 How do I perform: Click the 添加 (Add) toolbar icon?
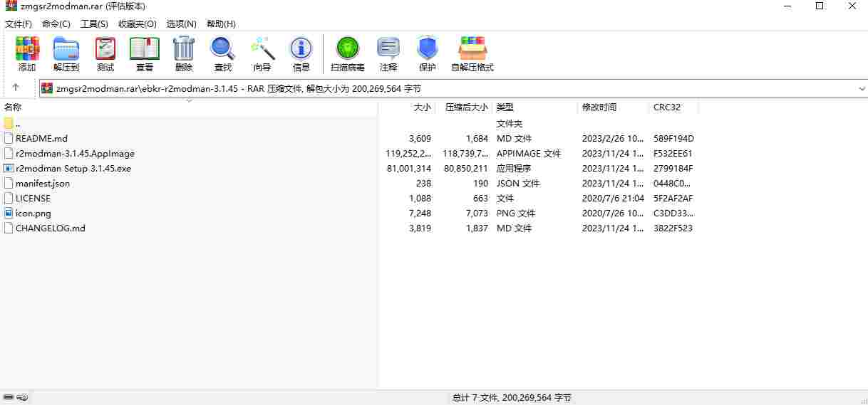[x=27, y=49]
